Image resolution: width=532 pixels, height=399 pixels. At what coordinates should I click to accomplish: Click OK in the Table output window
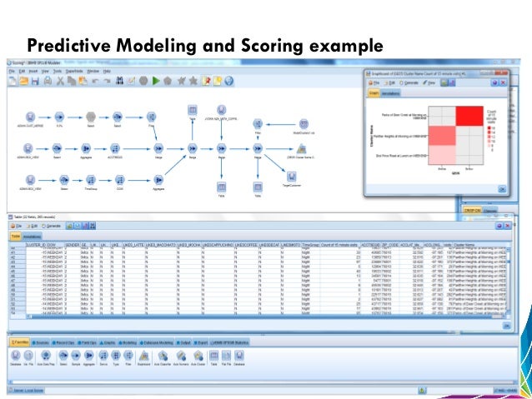point(506,326)
